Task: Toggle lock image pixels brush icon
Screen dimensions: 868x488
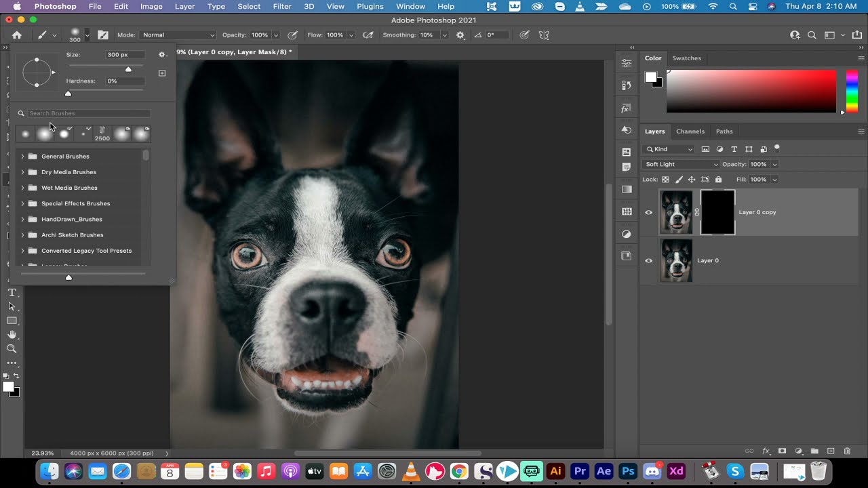Action: click(x=679, y=180)
